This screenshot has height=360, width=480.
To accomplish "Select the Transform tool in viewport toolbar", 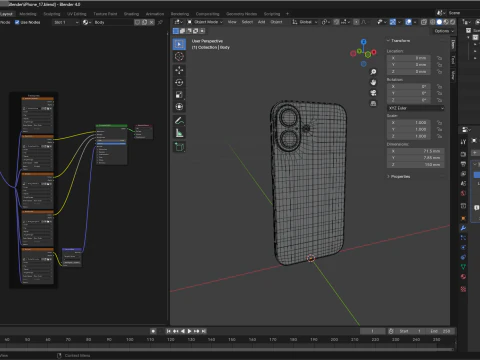I will click(x=179, y=107).
